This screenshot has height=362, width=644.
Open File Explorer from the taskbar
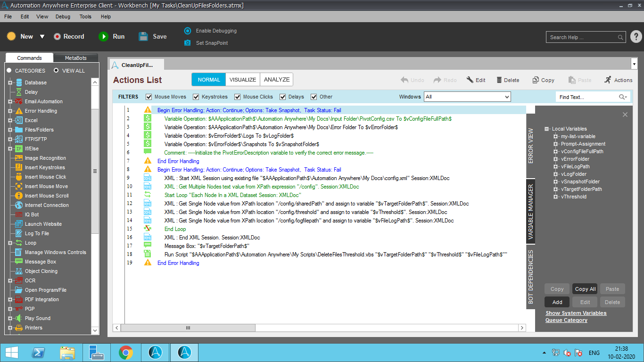(x=67, y=353)
